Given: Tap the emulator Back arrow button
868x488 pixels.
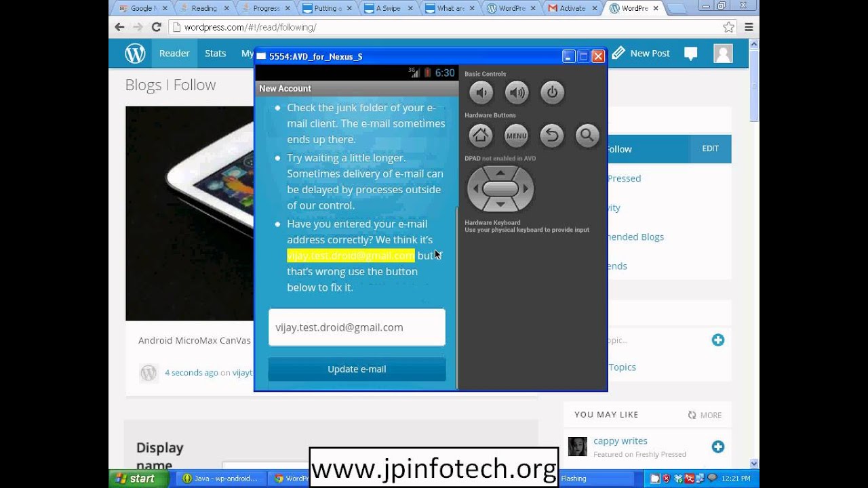Looking at the screenshot, I should coord(552,136).
